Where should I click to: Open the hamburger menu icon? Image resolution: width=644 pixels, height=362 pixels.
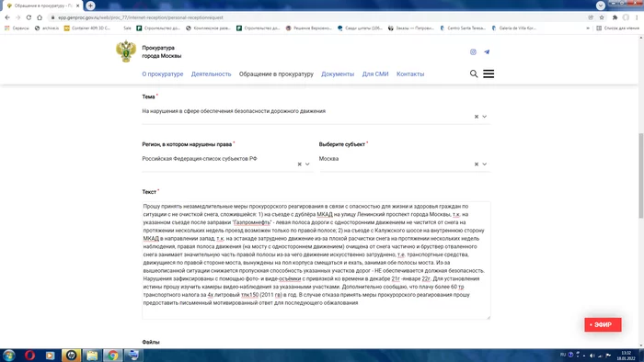tap(489, 74)
